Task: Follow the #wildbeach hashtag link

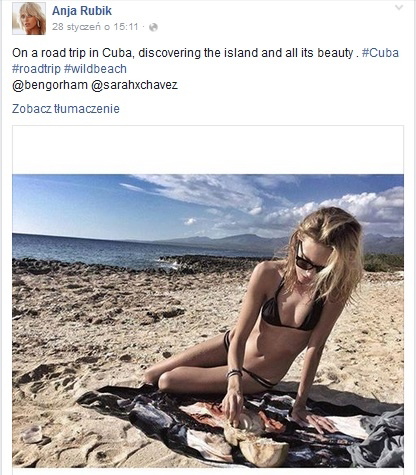Action: click(x=95, y=69)
